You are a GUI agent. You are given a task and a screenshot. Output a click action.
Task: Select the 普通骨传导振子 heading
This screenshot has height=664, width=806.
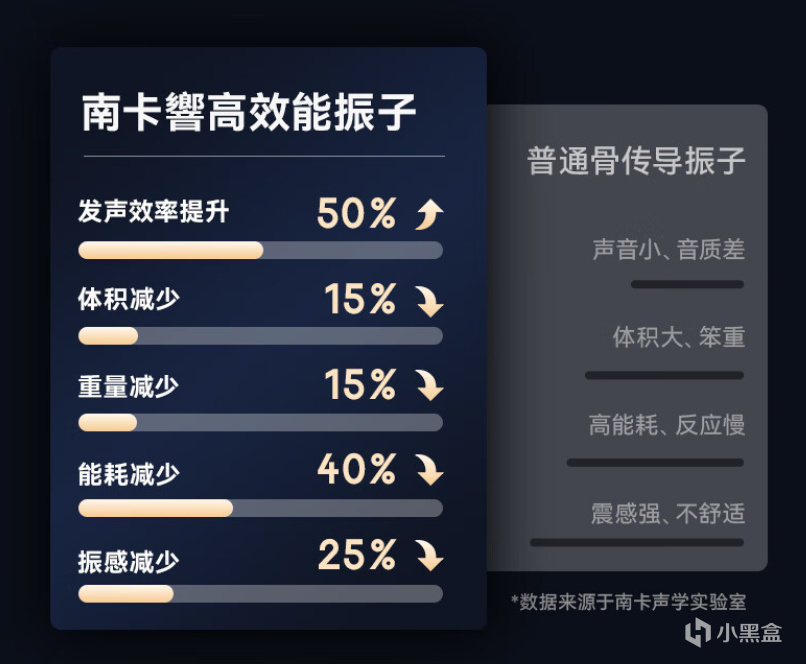[636, 162]
